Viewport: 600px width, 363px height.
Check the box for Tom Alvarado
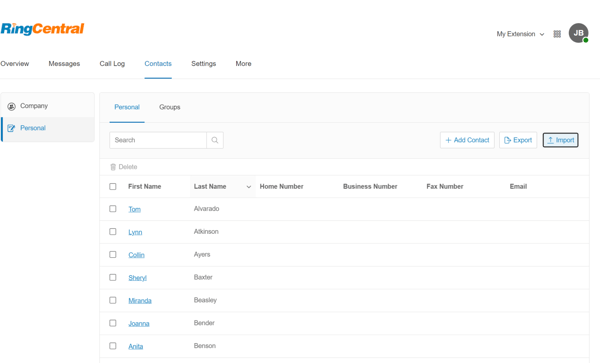coord(112,208)
